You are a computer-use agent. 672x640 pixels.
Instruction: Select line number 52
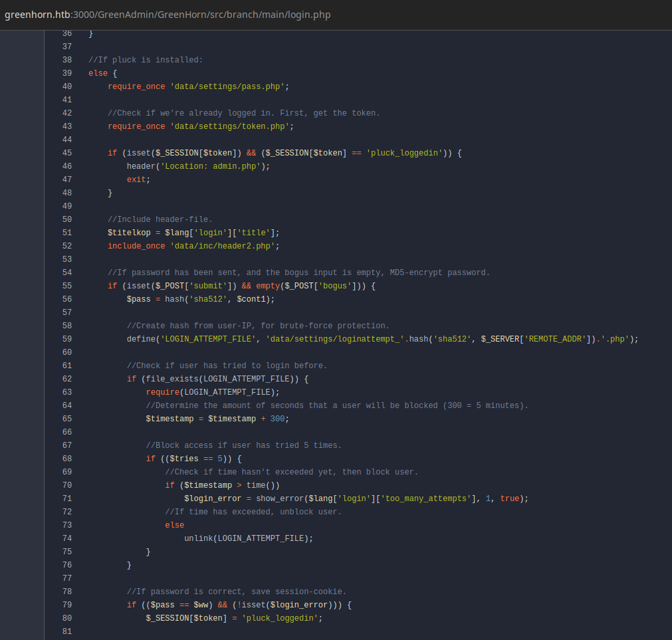point(67,246)
